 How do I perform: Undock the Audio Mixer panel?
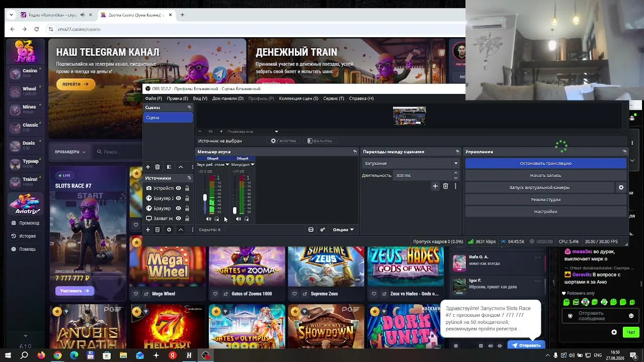tap(355, 152)
